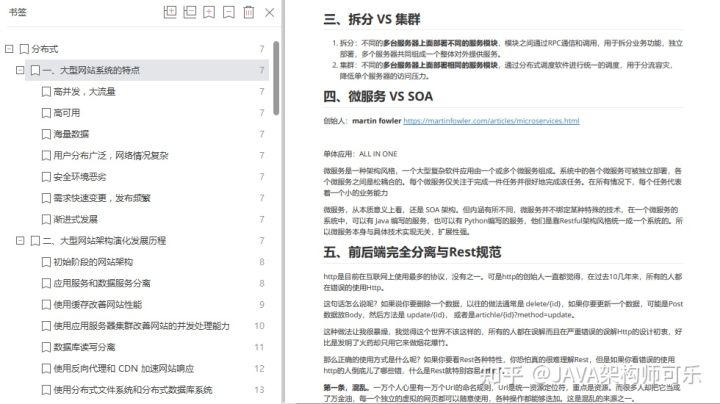Select the 需求快速变更,发布频繁 bookmark

(x=102, y=198)
